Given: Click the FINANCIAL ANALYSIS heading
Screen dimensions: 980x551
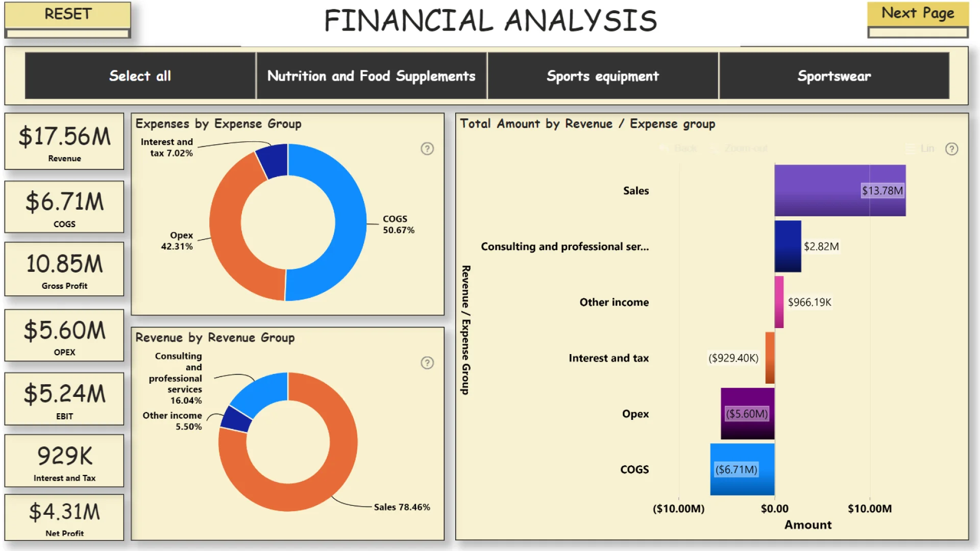Looking at the screenshot, I should [x=491, y=20].
